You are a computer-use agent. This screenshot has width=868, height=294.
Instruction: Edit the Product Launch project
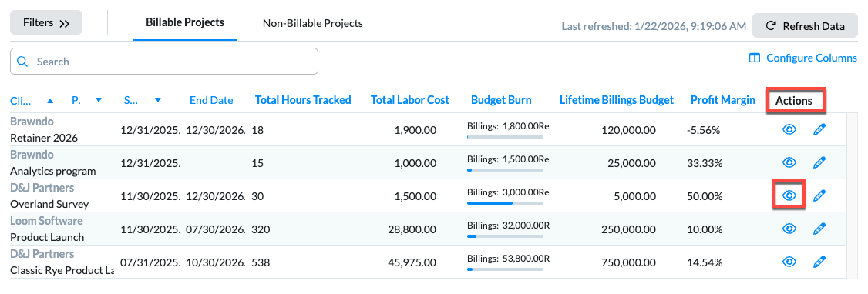click(819, 229)
